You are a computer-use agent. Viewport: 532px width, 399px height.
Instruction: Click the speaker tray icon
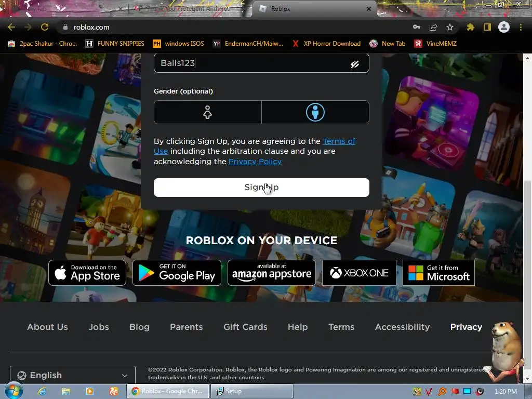480,392
